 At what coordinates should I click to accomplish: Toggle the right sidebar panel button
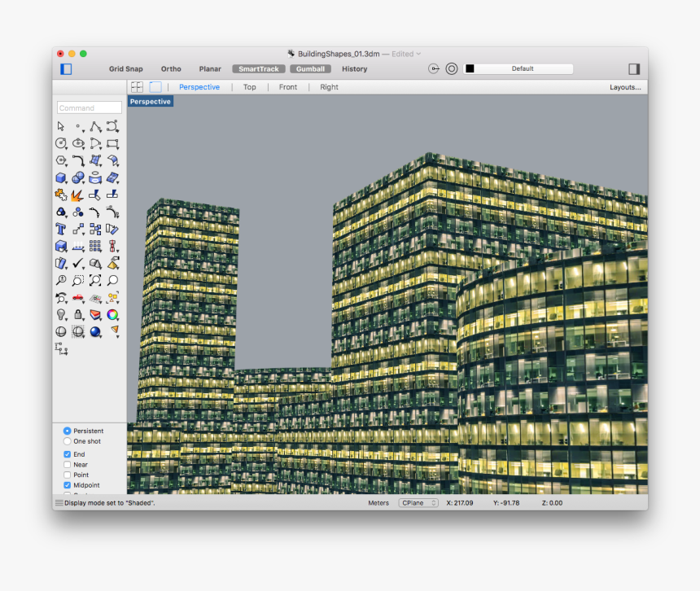click(x=634, y=68)
